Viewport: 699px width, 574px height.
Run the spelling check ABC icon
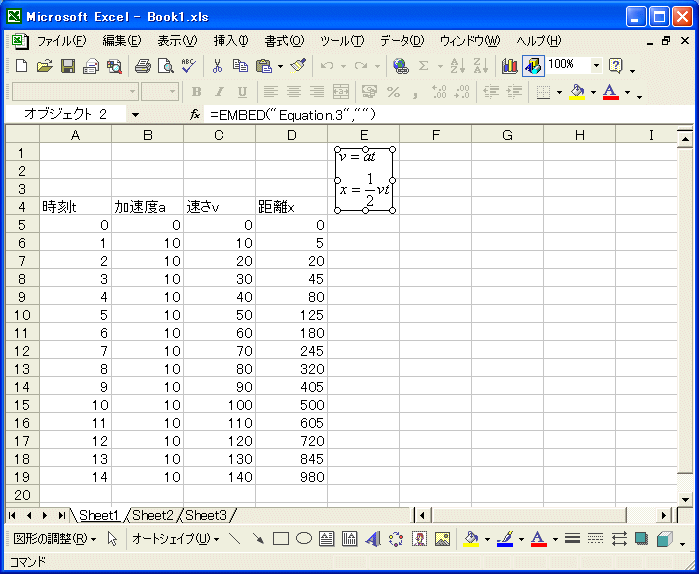189,66
